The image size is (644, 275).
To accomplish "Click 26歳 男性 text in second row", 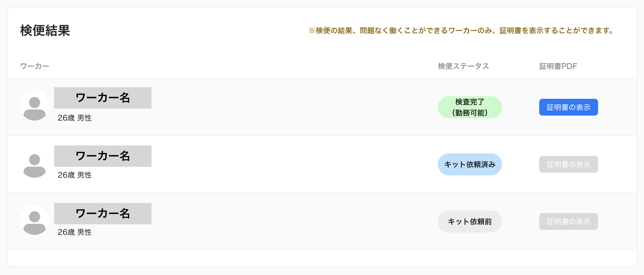I will pos(75,175).
